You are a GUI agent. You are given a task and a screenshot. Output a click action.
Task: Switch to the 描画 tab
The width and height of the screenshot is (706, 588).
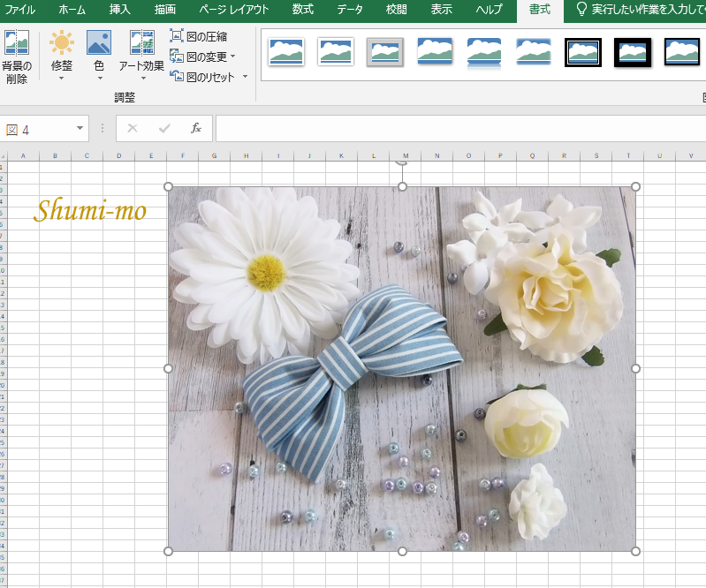tap(165, 10)
